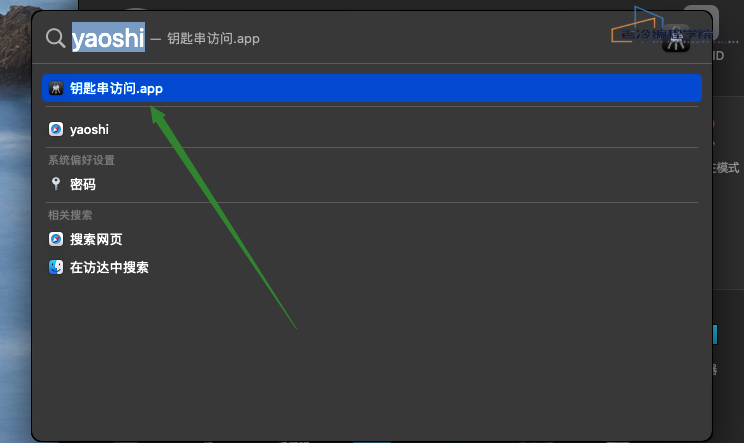Click the partially hidden 模式 text behind panel
The height and width of the screenshot is (443, 744).
point(727,167)
